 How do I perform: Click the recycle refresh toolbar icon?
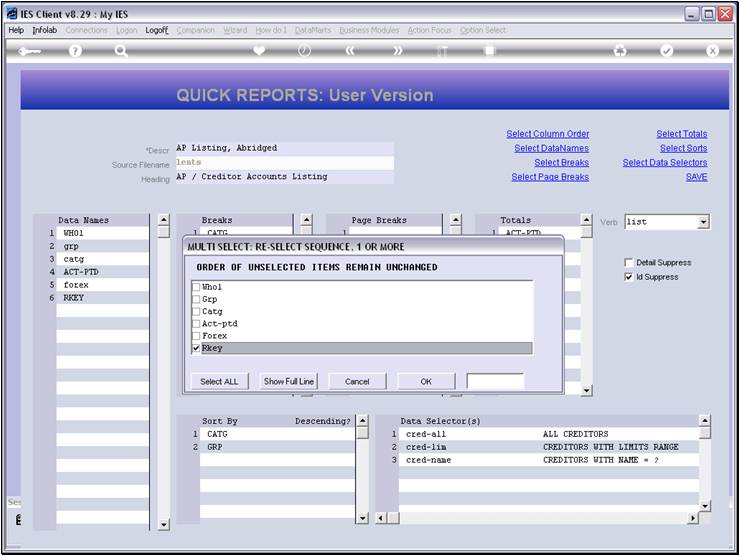click(620, 50)
